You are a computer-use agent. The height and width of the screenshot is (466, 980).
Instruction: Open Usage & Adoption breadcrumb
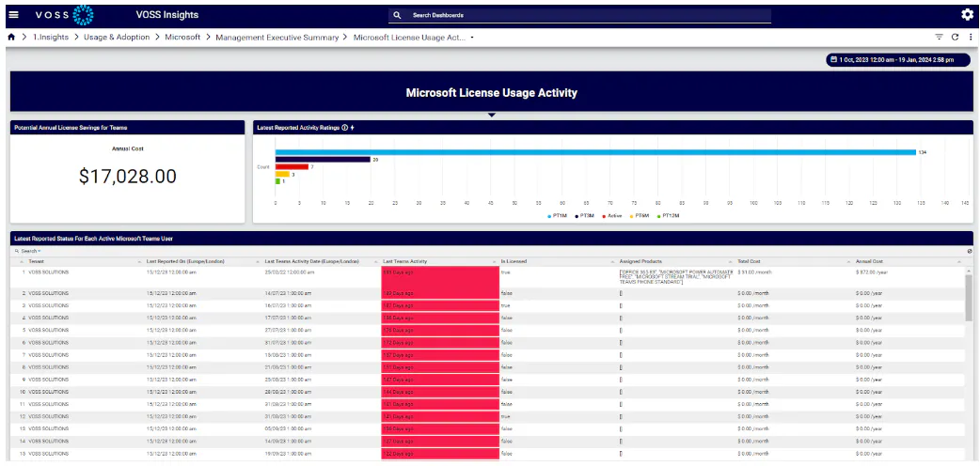point(117,38)
